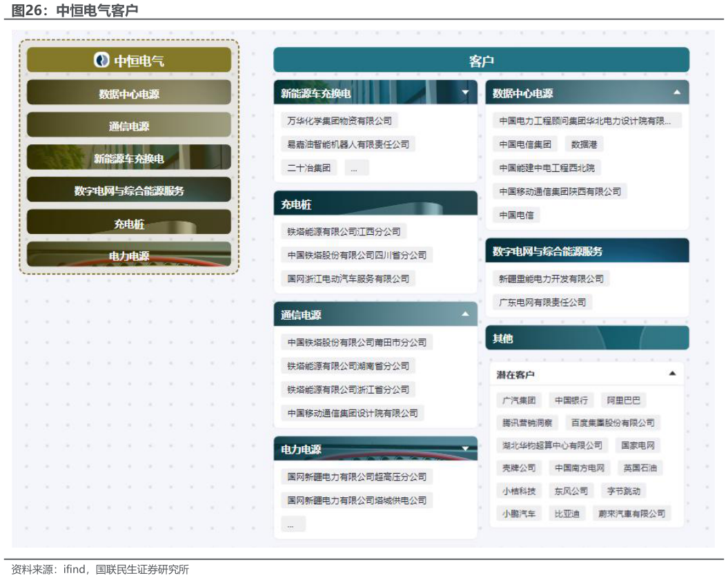The image size is (728, 578).
Task: Click the 国网新疆电力有限公司超高压分公司 tag
Action: point(357,476)
